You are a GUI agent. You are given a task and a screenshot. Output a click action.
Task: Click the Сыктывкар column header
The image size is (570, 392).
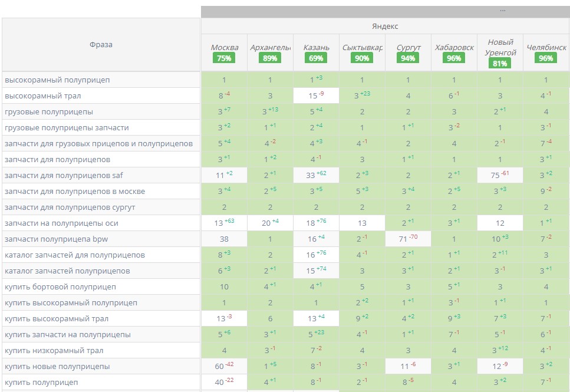pos(362,48)
